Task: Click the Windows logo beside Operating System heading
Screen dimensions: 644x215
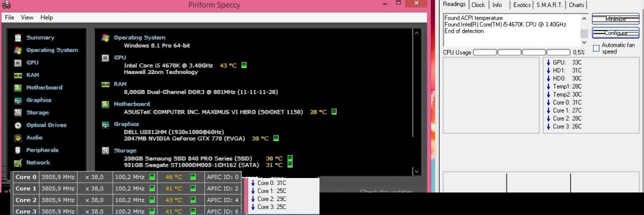Action: coord(106,38)
